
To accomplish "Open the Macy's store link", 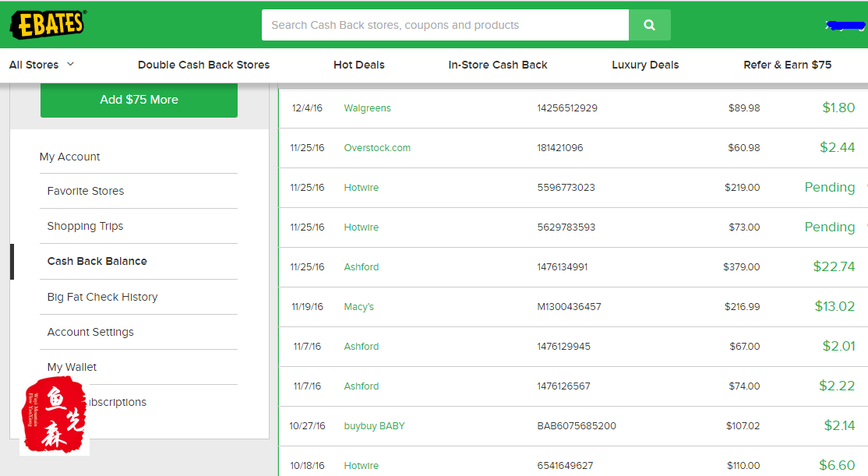I will click(358, 307).
